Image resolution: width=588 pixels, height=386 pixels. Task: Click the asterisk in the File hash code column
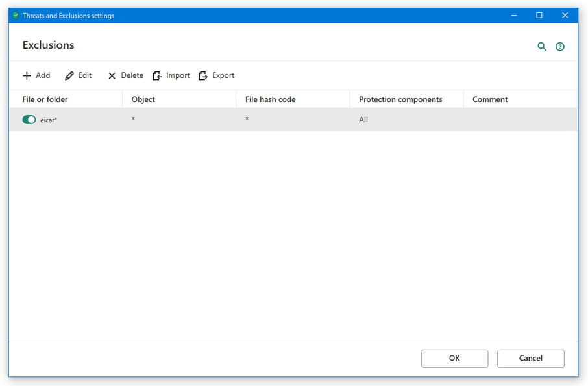pos(247,119)
